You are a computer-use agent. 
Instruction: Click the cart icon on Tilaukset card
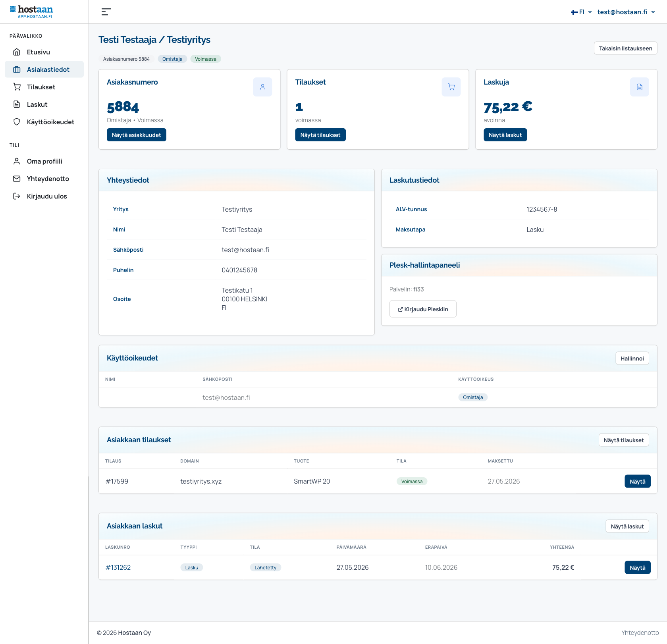pos(451,87)
